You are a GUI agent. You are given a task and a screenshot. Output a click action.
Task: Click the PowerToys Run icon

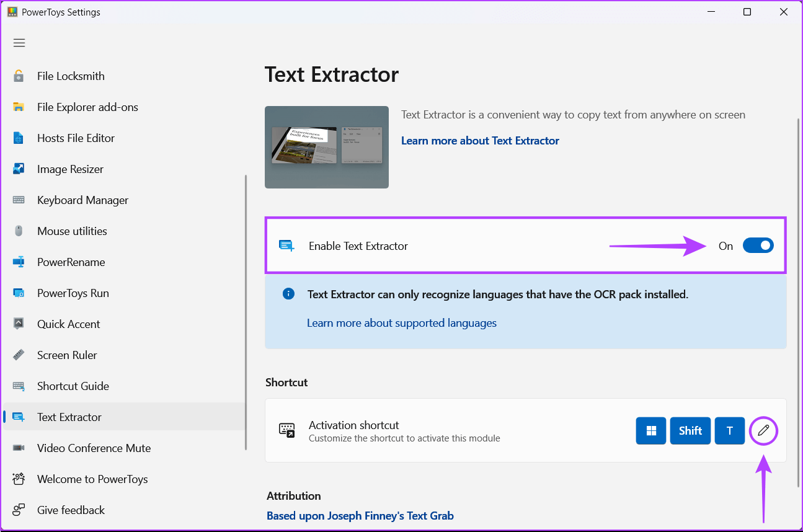tap(19, 293)
